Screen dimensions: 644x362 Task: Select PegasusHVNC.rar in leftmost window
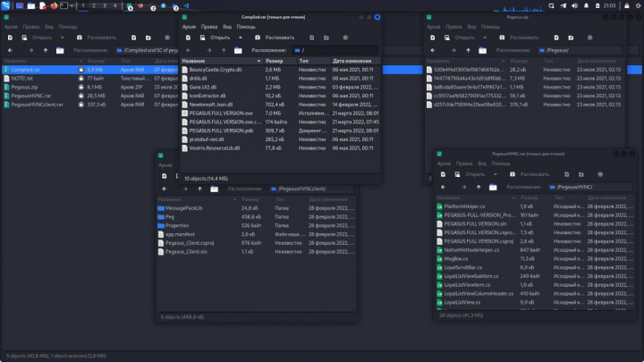tap(90, 96)
